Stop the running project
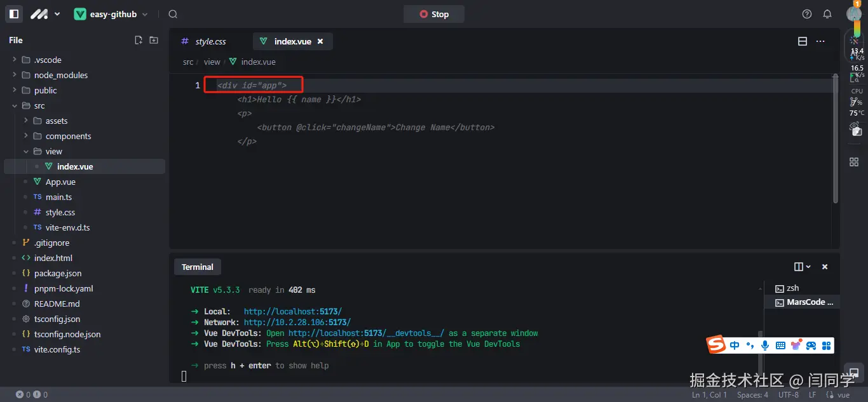The height and width of the screenshot is (402, 868). (434, 14)
